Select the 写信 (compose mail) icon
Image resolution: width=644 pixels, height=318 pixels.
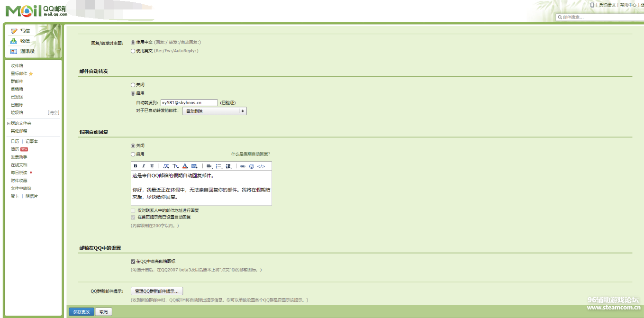(x=14, y=30)
